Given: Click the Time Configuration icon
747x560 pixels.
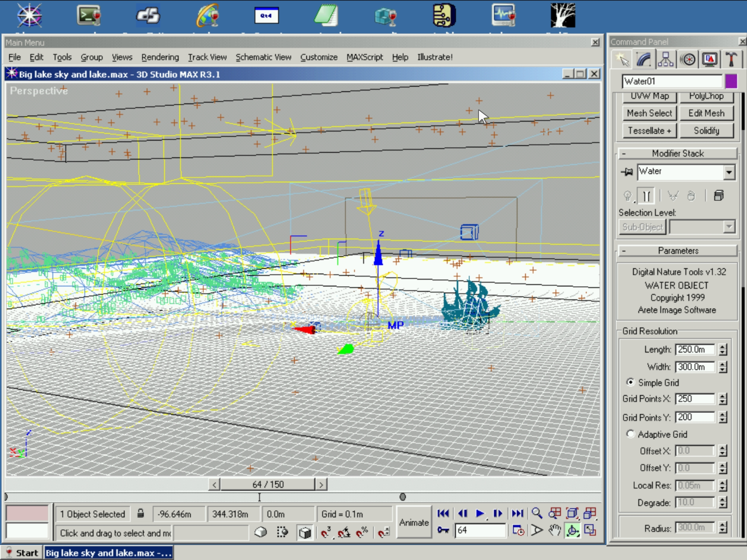Looking at the screenshot, I should click(x=518, y=530).
